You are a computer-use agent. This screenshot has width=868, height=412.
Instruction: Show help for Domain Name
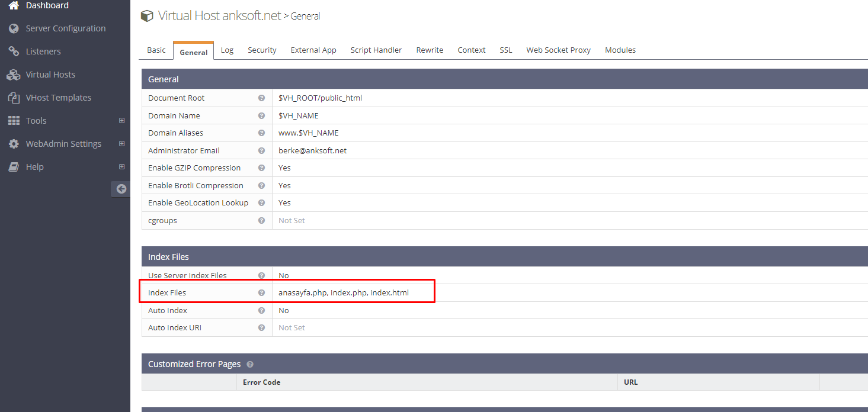(261, 116)
